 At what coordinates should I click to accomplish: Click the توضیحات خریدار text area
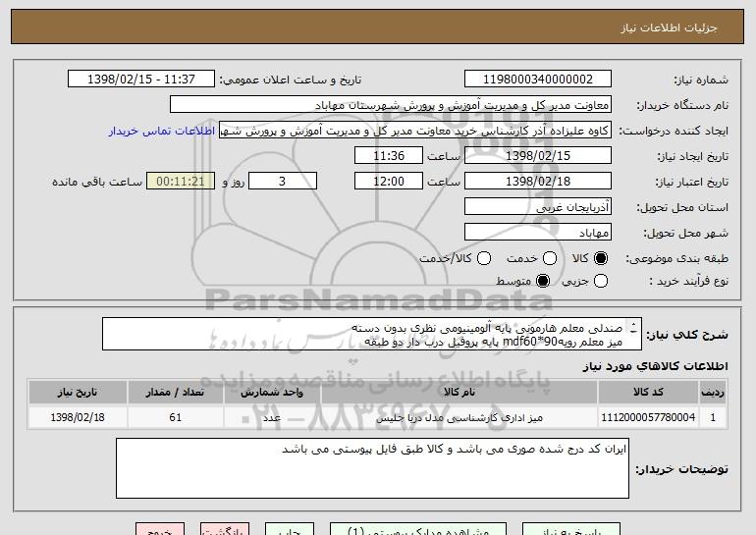pyautogui.click(x=372, y=468)
